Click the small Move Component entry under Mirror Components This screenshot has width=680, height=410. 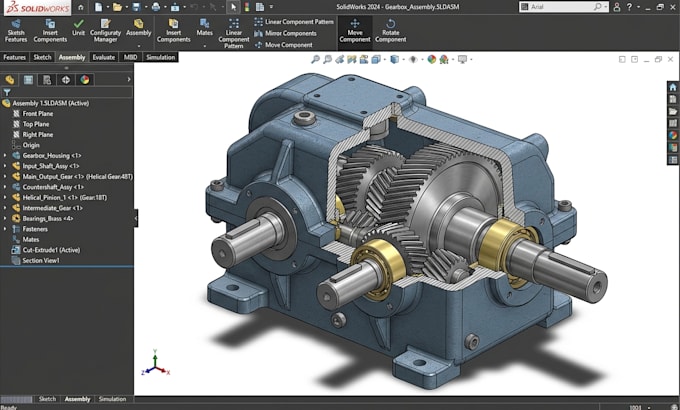[x=284, y=45]
